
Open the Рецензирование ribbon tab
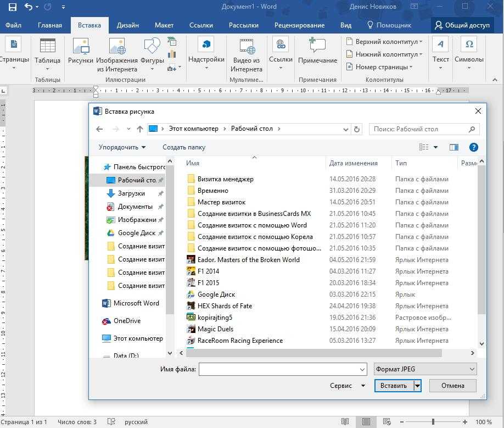click(x=299, y=25)
